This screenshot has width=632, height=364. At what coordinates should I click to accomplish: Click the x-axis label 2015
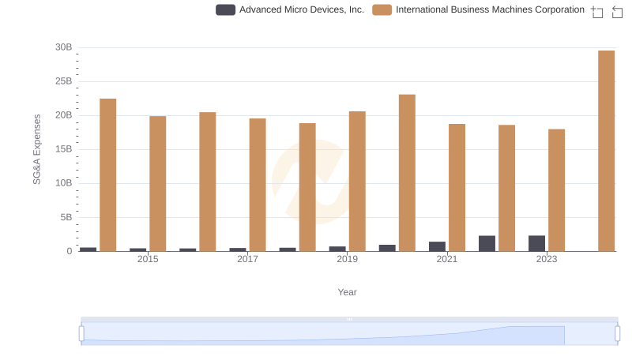coord(148,259)
